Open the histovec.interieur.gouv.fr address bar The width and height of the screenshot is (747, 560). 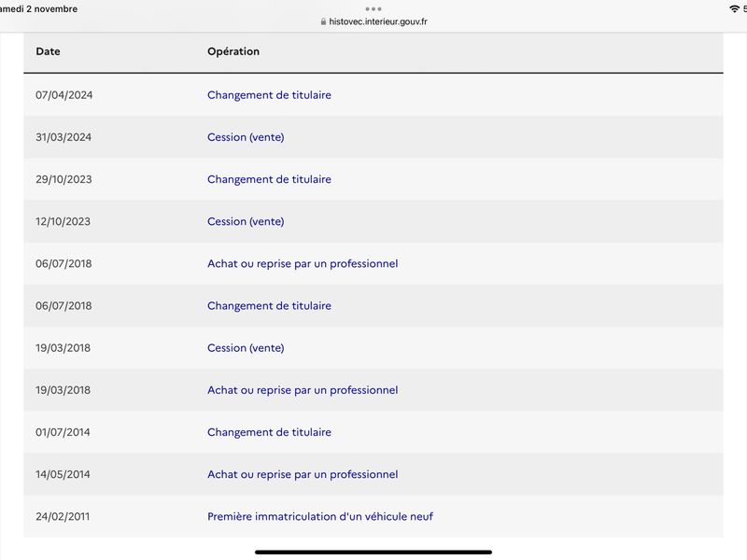[373, 21]
